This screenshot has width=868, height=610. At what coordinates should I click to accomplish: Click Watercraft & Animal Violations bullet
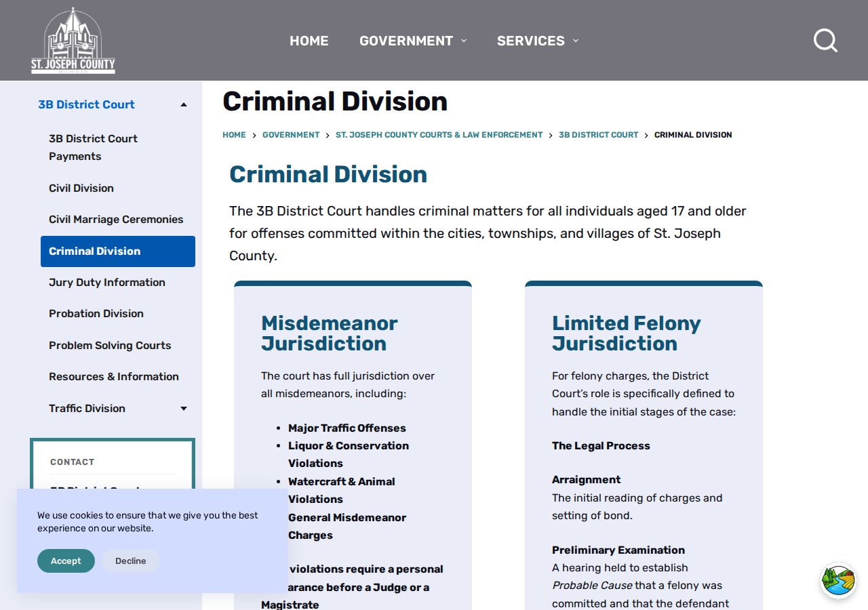342,491
